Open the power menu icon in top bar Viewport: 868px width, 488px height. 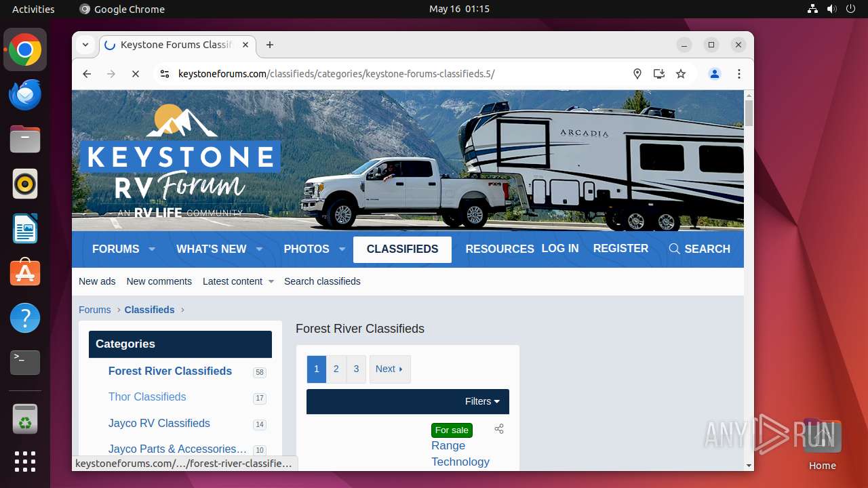pyautogui.click(x=851, y=9)
